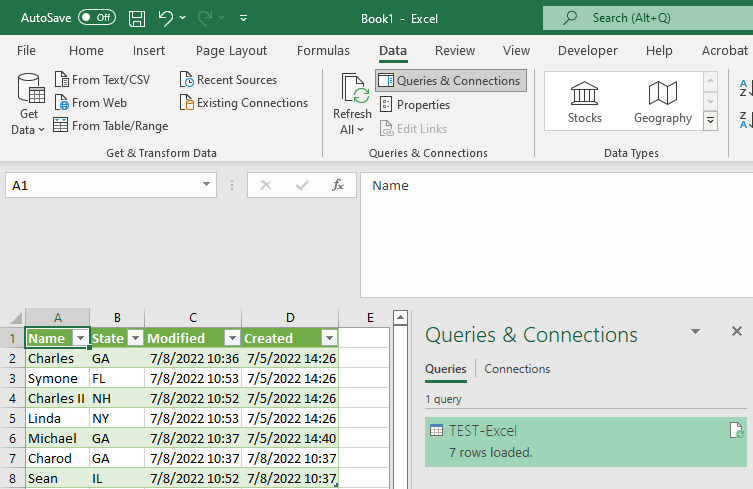Click the Save icon in title bar
The height and width of the screenshot is (489, 753).
tap(137, 18)
